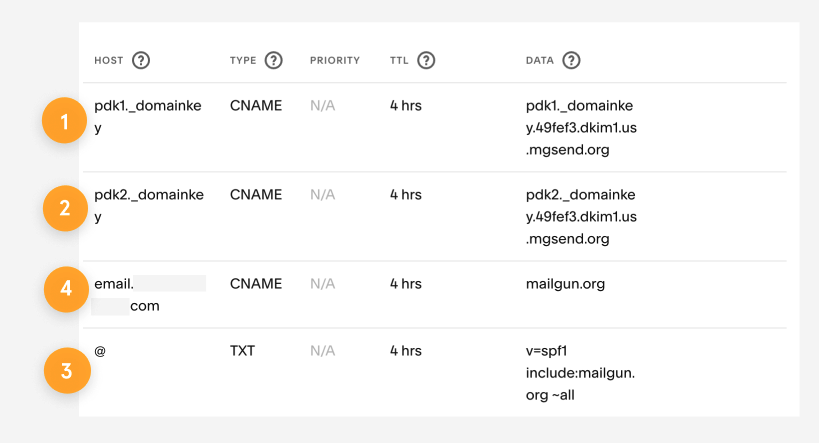
Task: Click the pdk2 mgsend.org data value
Action: pyautogui.click(x=581, y=217)
